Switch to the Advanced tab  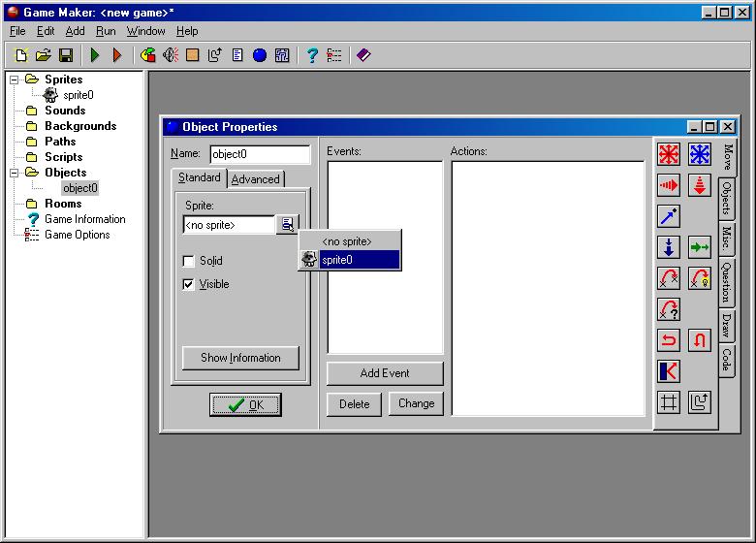click(256, 179)
